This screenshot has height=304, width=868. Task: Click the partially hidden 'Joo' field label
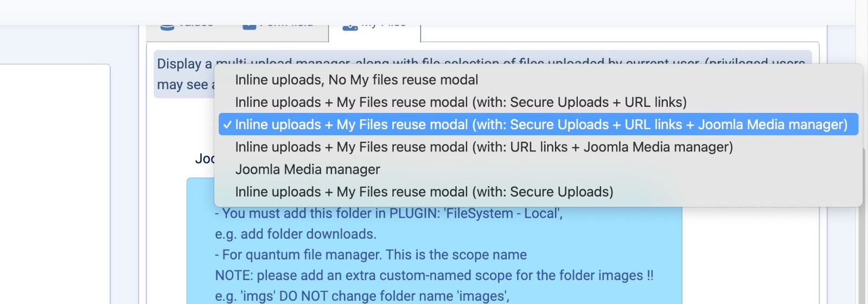205,159
